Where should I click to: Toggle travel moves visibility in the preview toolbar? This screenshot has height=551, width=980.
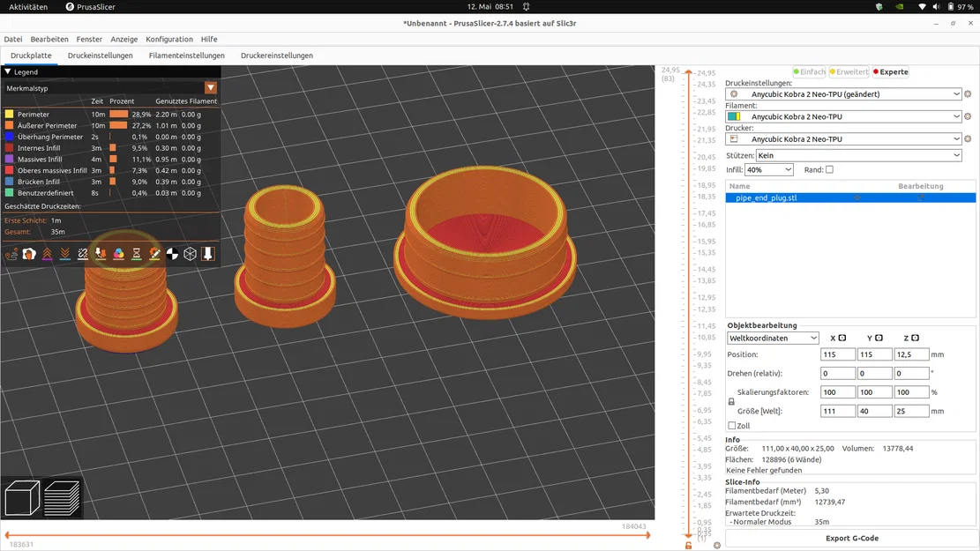coord(11,254)
